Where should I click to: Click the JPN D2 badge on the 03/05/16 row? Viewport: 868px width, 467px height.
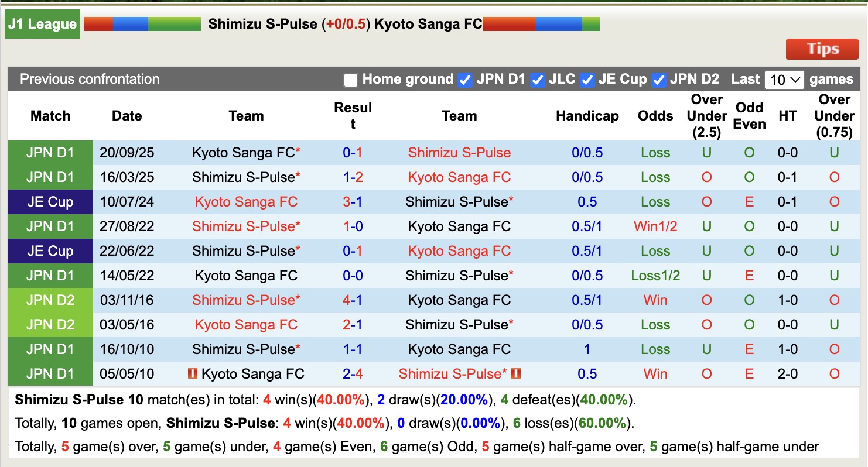(50, 325)
